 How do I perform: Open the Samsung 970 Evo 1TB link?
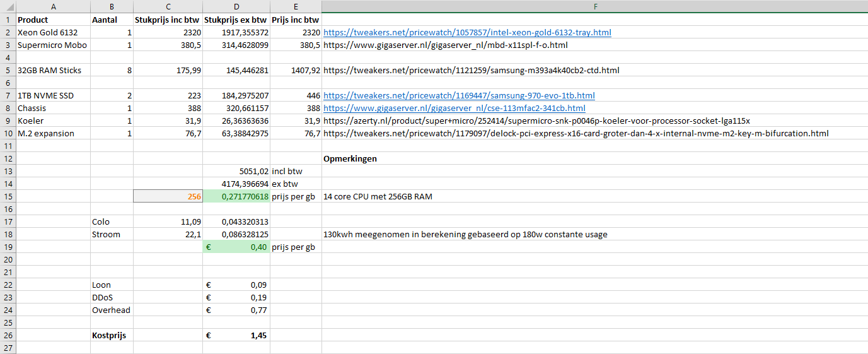click(458, 95)
